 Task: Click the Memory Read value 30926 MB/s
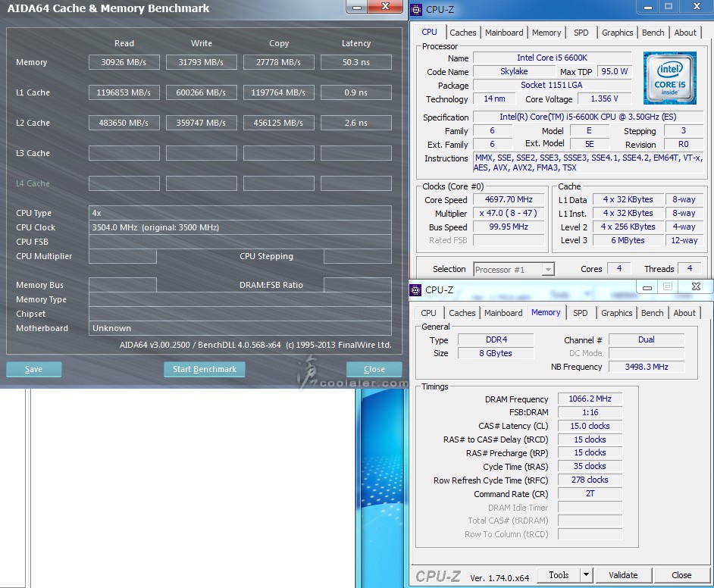pyautogui.click(x=124, y=62)
